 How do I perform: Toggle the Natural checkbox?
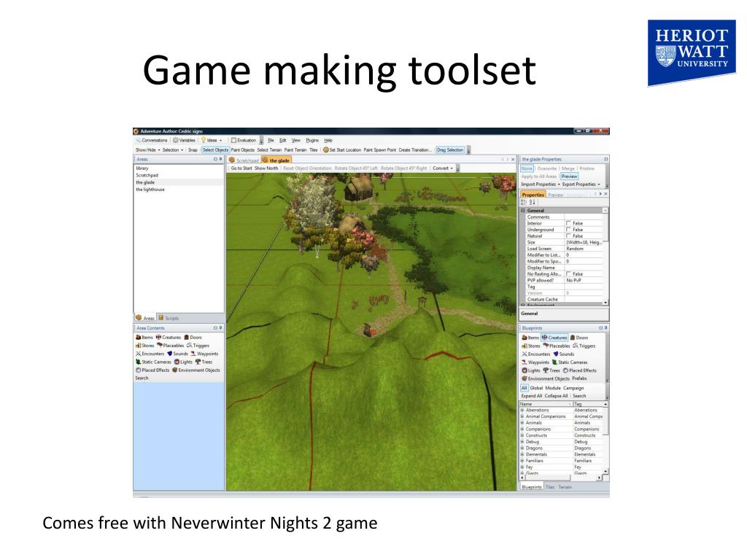568,236
